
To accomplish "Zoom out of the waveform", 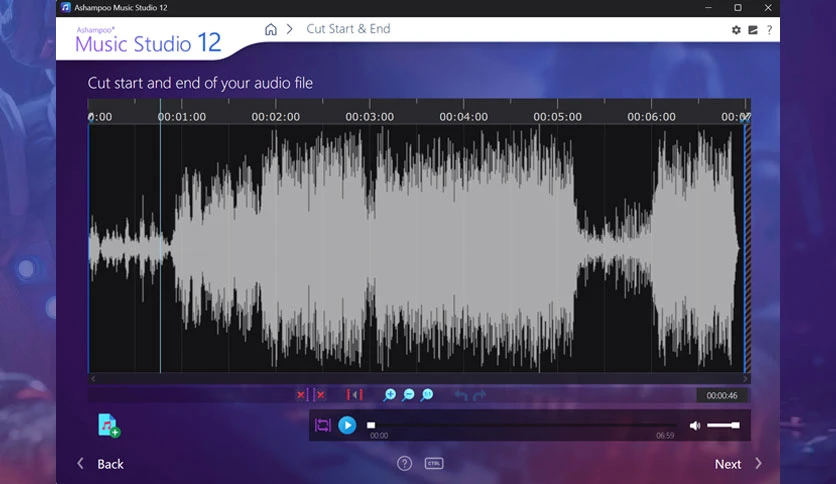I will 408,395.
